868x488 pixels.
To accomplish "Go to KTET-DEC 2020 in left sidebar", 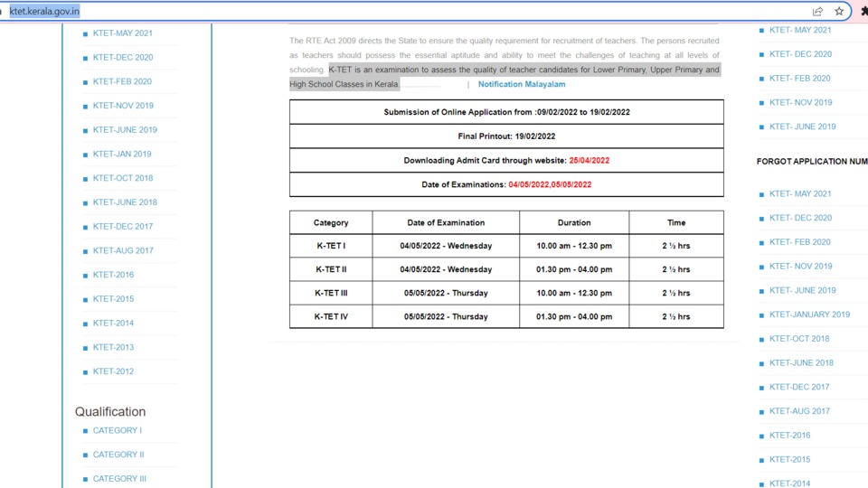I will coord(123,58).
